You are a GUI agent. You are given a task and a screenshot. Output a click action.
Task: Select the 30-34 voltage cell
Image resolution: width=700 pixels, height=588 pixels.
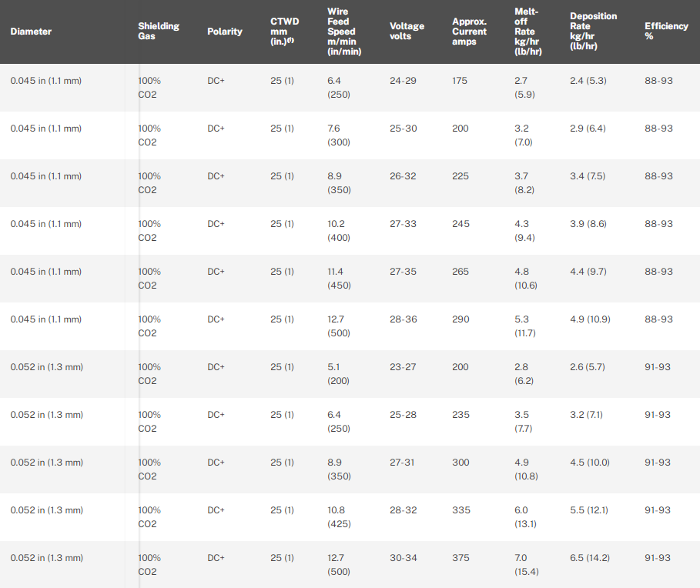[403, 558]
